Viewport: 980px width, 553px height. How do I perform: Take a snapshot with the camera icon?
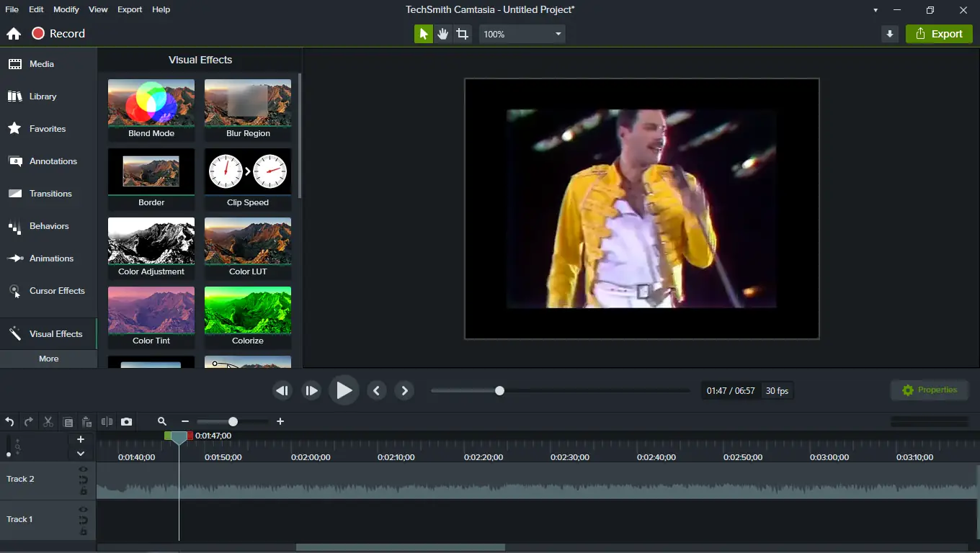(126, 421)
